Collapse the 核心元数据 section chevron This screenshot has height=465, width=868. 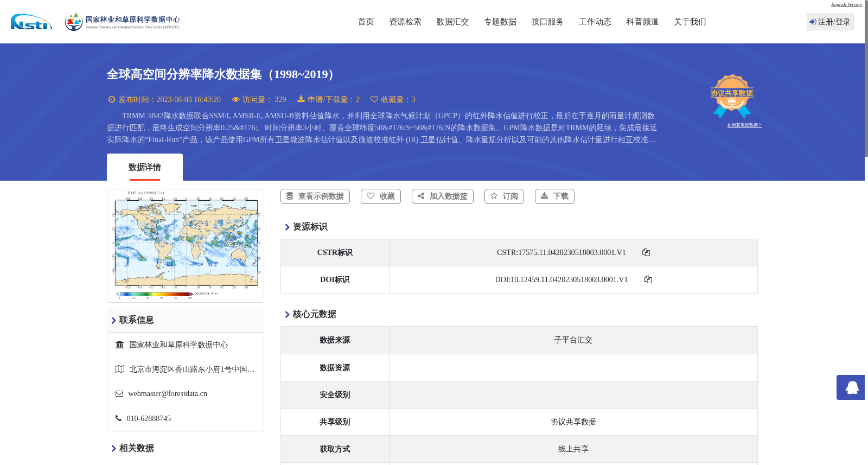tap(287, 315)
